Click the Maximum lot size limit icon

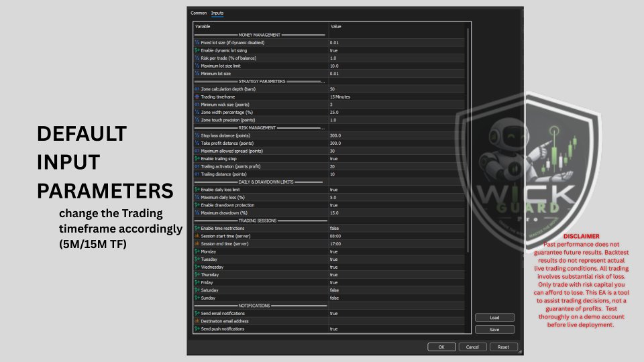click(197, 66)
